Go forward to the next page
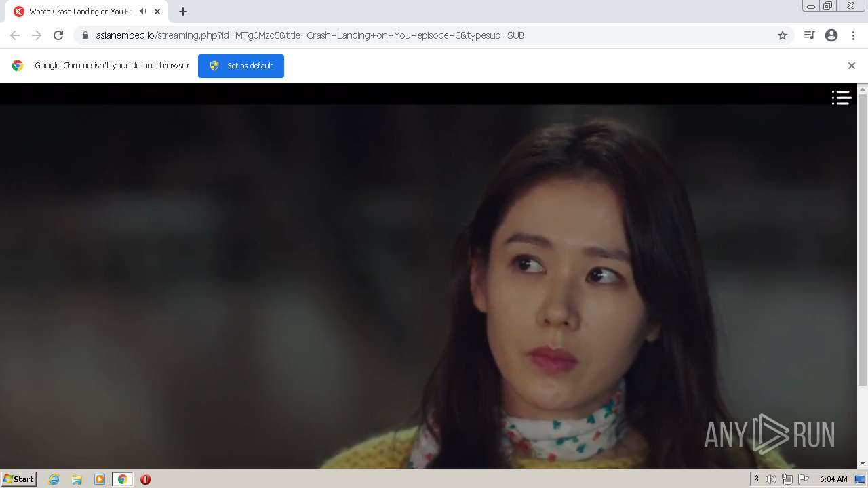 [37, 35]
